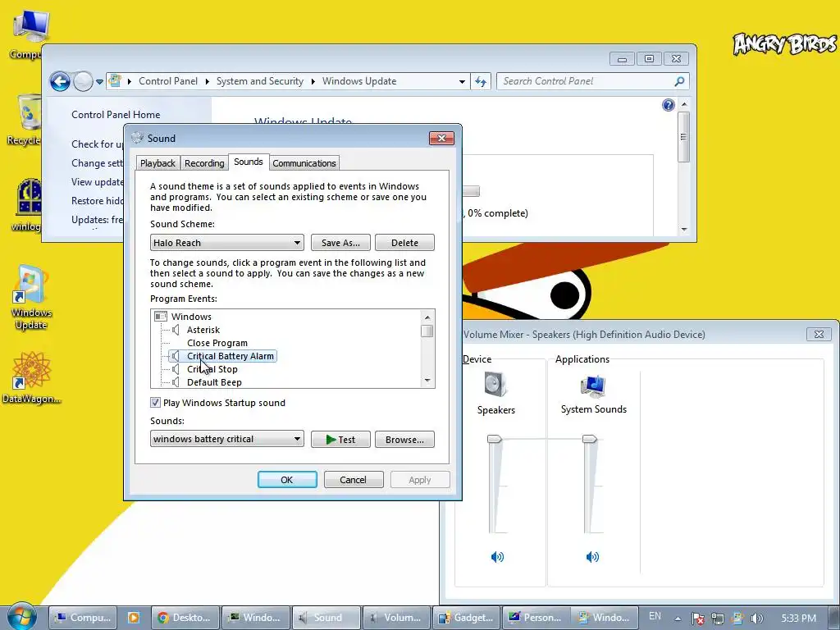The height and width of the screenshot is (630, 840).
Task: Open the Sound Scheme dropdown
Action: point(226,243)
